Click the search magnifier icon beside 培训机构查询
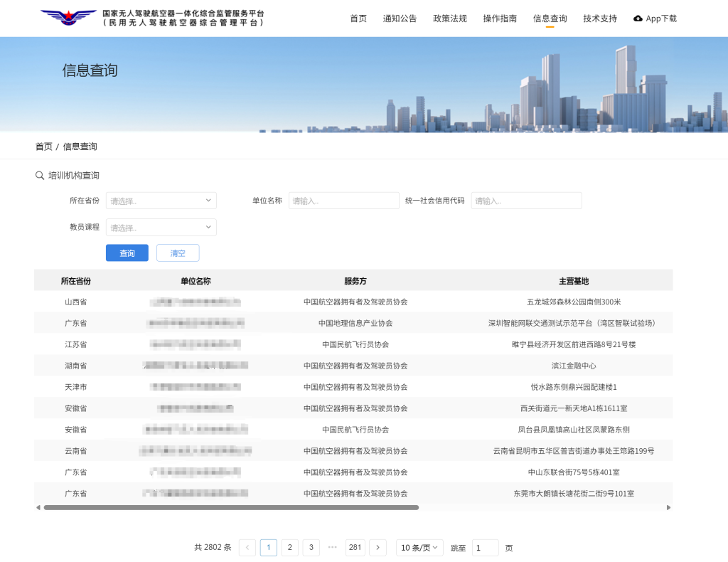The width and height of the screenshot is (728, 562). pyautogui.click(x=40, y=176)
